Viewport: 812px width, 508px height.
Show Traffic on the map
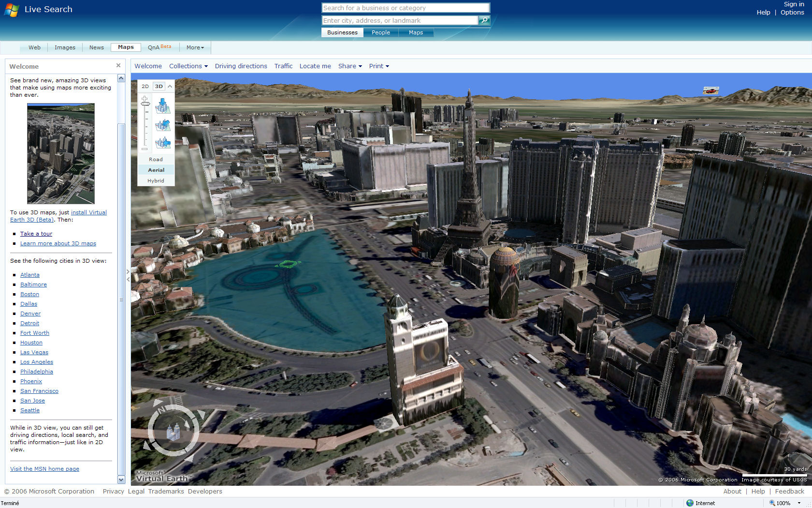pos(283,66)
